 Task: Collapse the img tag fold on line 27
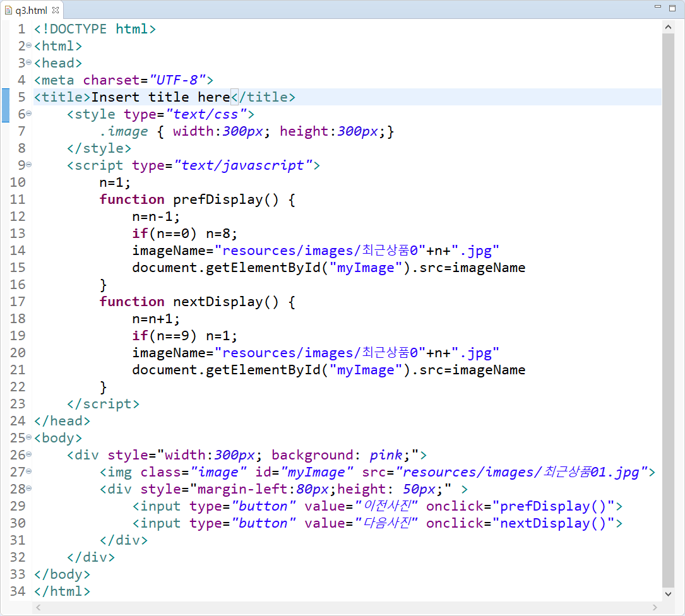point(29,471)
